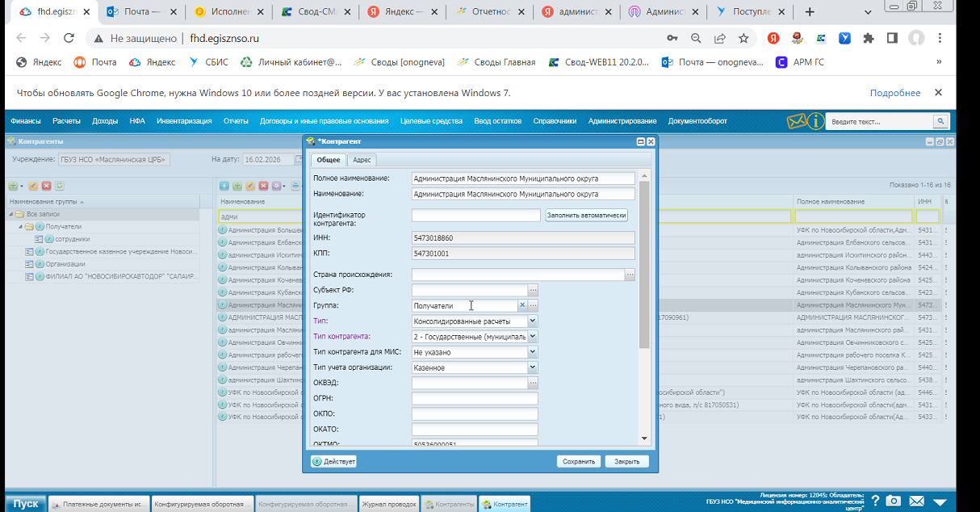The height and width of the screenshot is (512, 980).
Task: Open Chrome extensions puzzle icon
Action: tap(869, 38)
